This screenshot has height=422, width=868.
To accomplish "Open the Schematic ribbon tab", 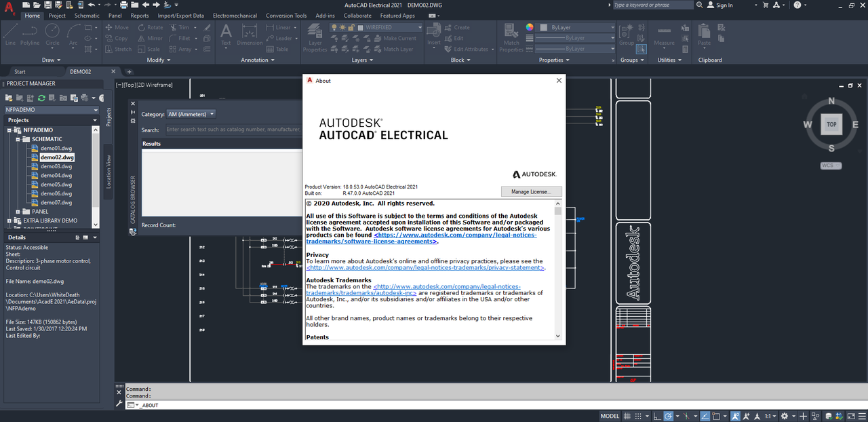I will [x=87, y=15].
